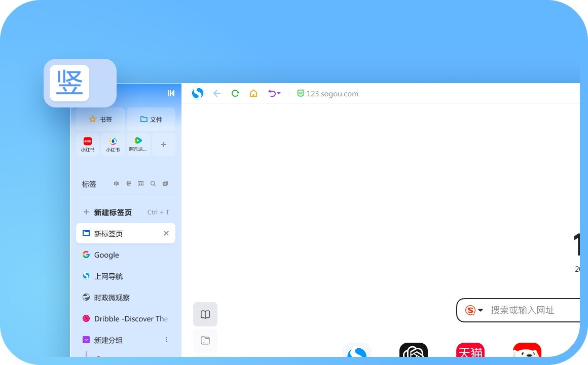Open the 书签 bookmarks panel
This screenshot has height=365, width=588.
100,119
